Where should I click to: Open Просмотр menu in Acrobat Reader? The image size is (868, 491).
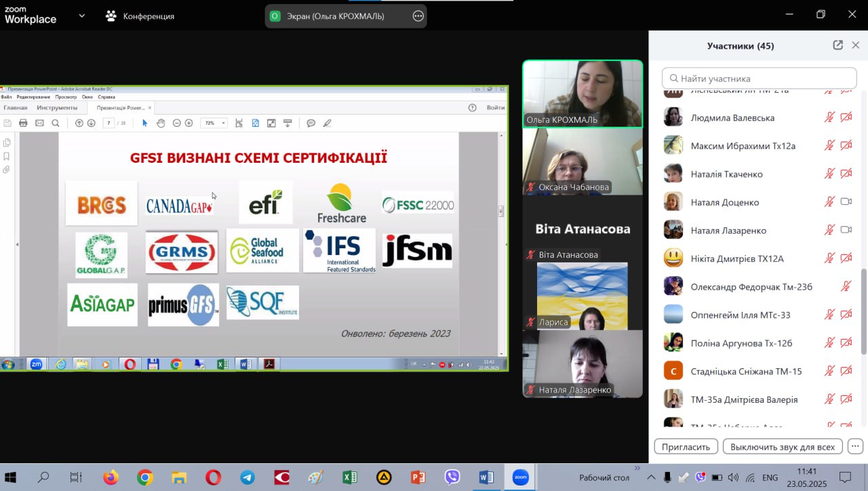click(x=66, y=97)
